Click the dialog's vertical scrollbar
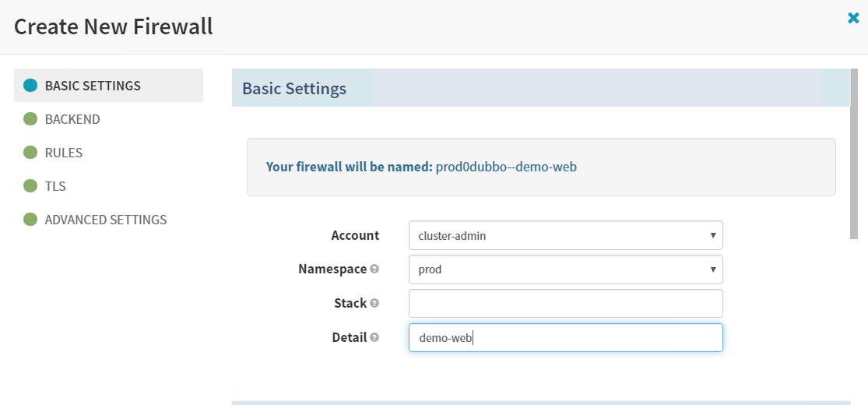The image size is (868, 405). click(x=854, y=171)
